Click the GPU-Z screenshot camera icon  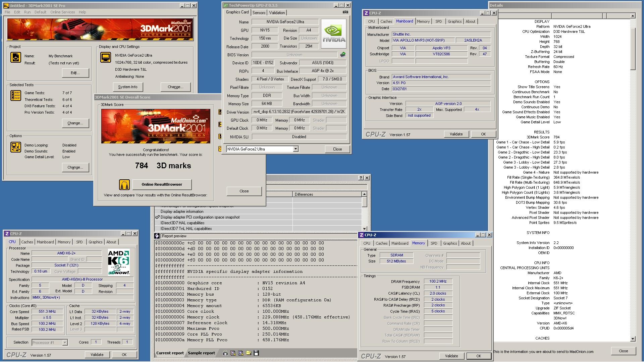point(345,12)
